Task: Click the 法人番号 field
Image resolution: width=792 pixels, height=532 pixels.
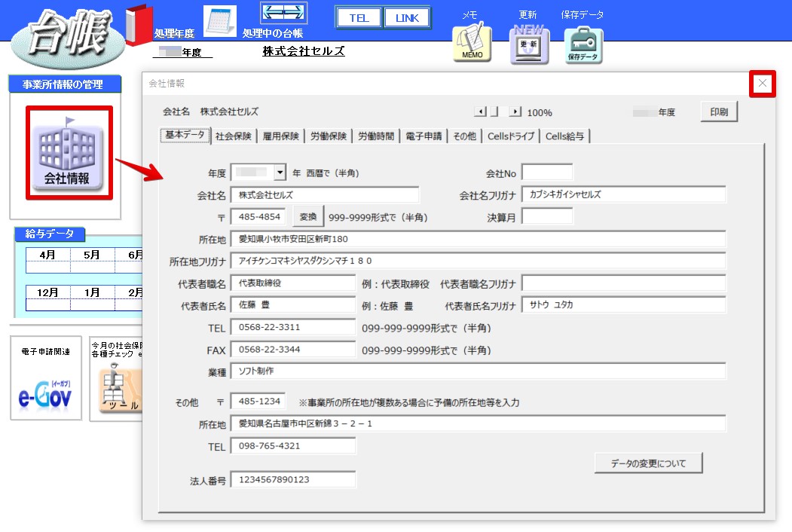Action: click(293, 479)
